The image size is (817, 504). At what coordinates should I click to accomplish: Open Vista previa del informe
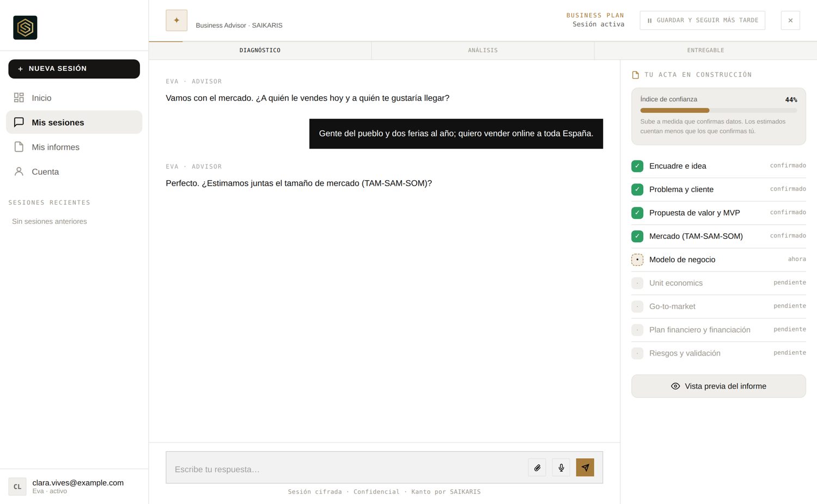(718, 386)
